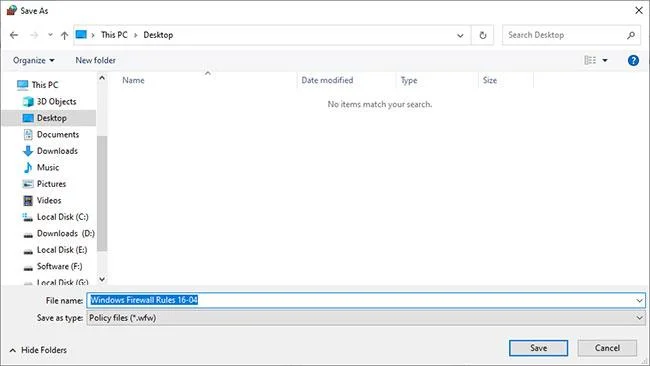Sort files by Size column
The image size is (650, 366).
[x=490, y=80]
